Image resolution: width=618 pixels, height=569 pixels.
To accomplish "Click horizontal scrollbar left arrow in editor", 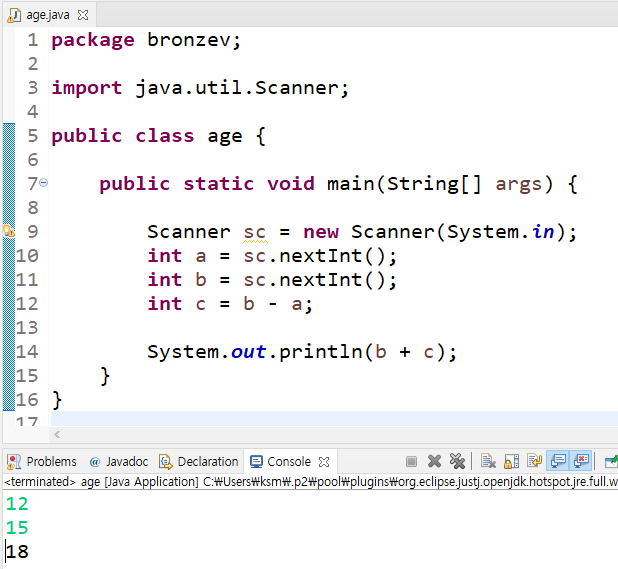I will click(58, 434).
